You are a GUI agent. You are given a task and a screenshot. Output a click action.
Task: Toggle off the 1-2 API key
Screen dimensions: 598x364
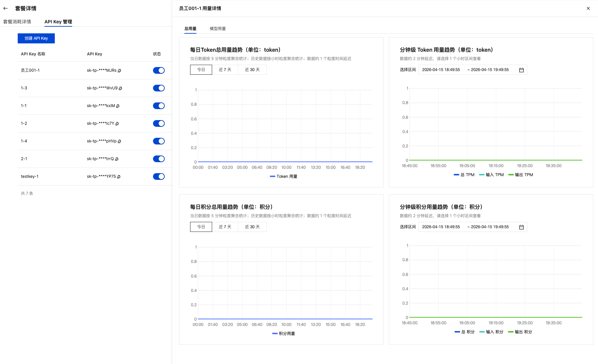point(159,123)
